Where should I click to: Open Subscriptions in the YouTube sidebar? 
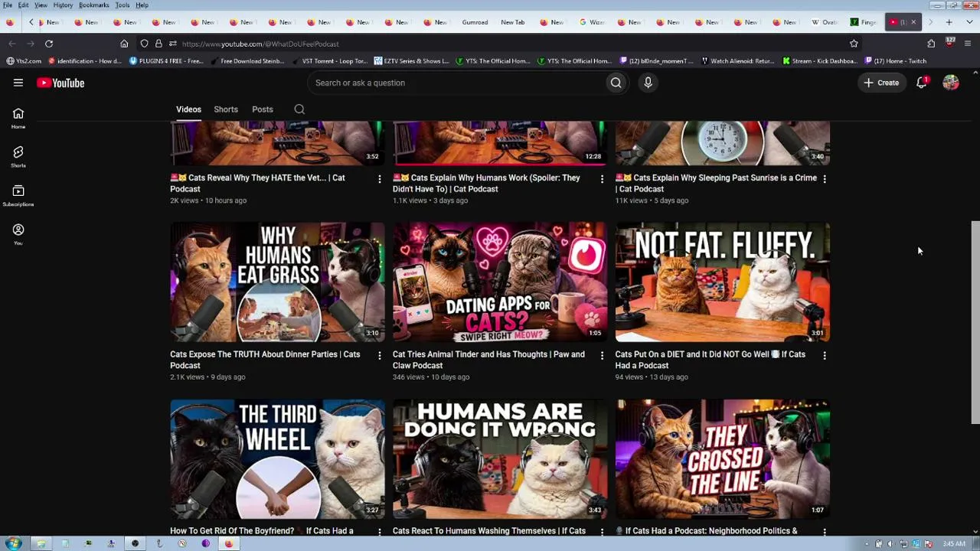click(x=18, y=196)
